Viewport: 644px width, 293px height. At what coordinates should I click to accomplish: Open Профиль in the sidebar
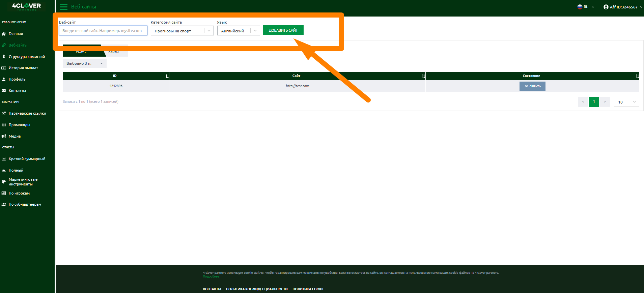tap(17, 79)
